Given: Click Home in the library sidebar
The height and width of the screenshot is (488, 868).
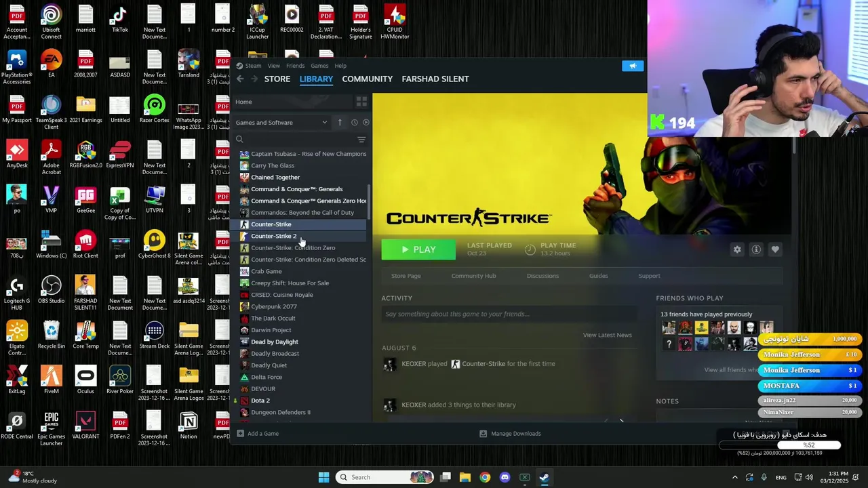Looking at the screenshot, I should [243, 102].
